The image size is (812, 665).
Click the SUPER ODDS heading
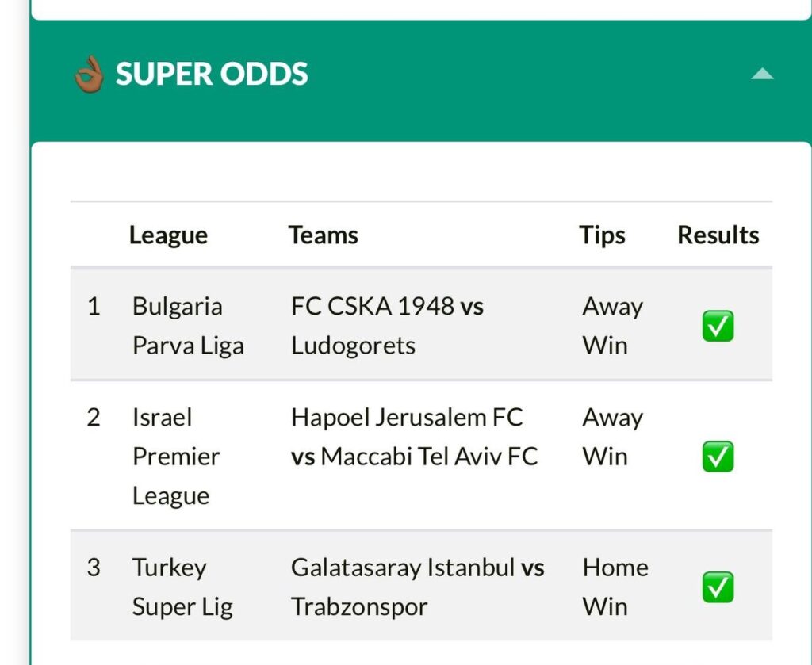[212, 74]
